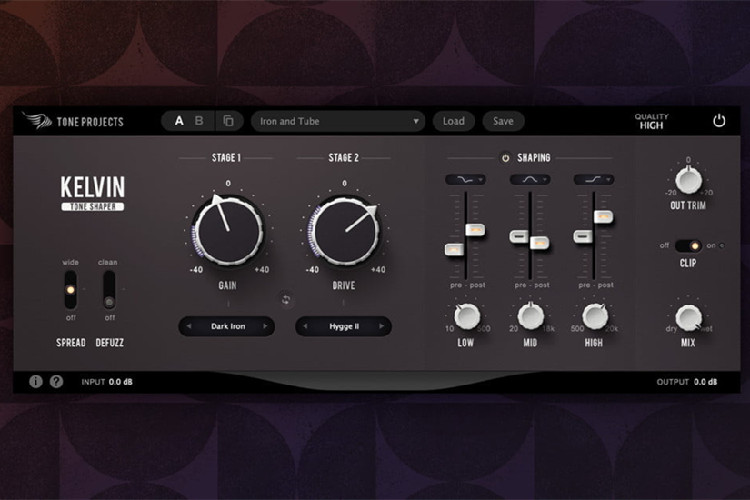The image size is (750, 500).
Task: Click the Kelvin Tone Shaper logo
Action: tap(93, 194)
